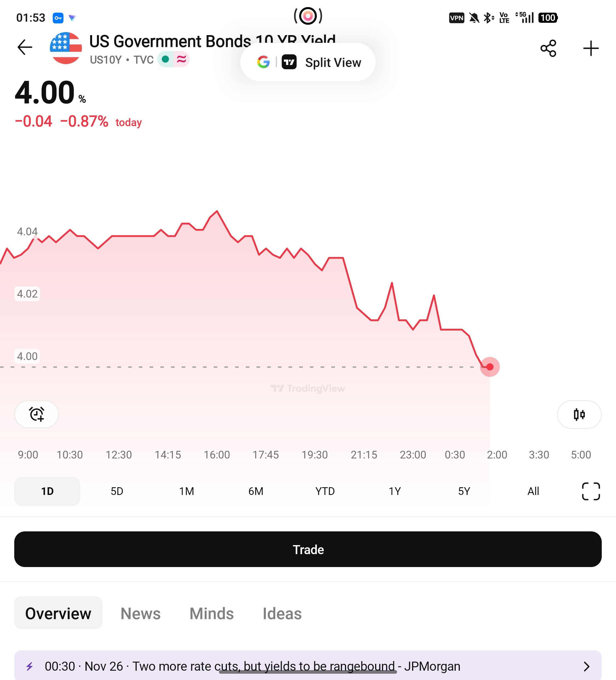Image resolution: width=616 pixels, height=680 pixels.
Task: Create a price alert via alarm icon
Action: click(36, 414)
